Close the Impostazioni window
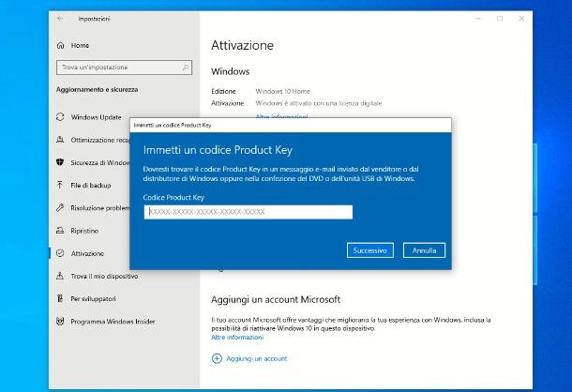 point(521,19)
